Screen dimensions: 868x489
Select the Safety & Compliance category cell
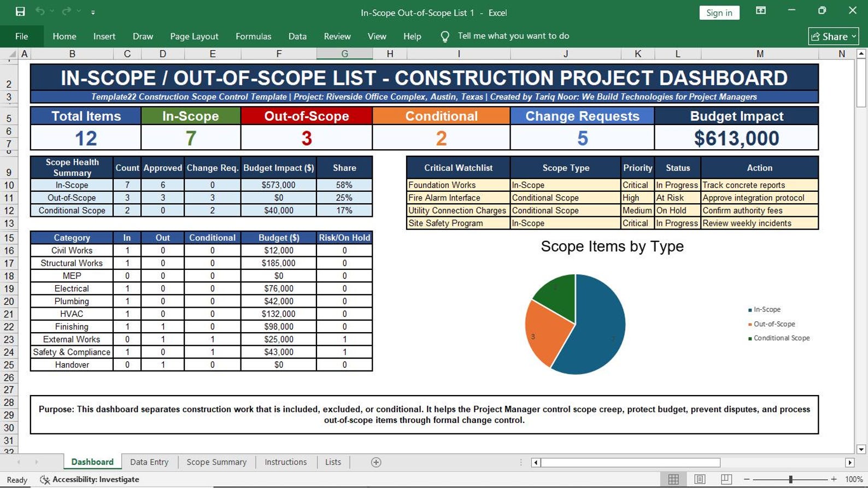click(x=72, y=352)
